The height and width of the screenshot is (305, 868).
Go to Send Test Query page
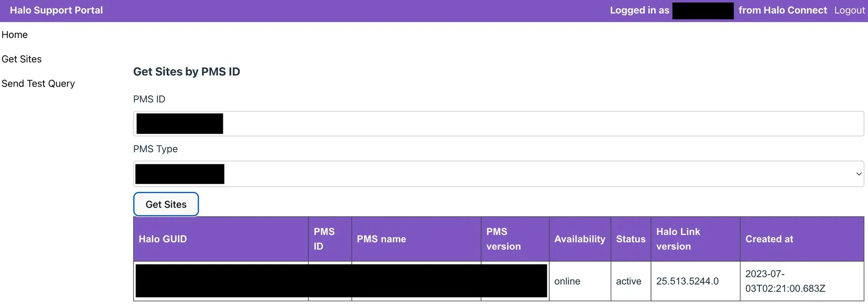point(38,83)
